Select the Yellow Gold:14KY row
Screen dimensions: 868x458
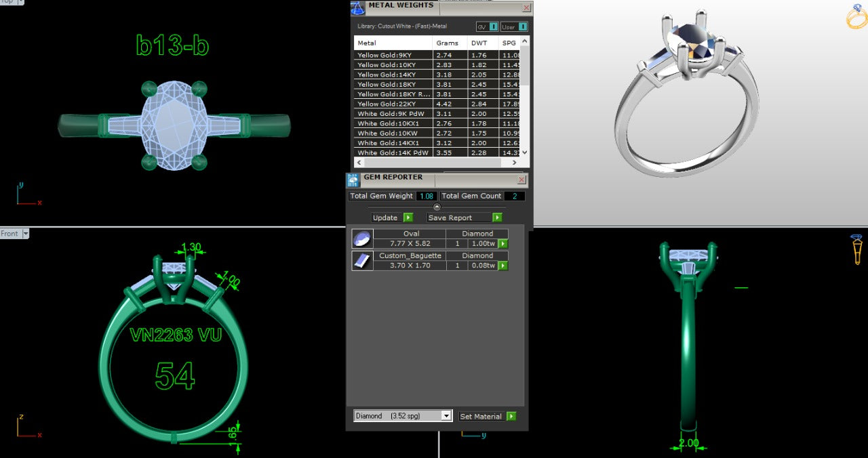click(437, 75)
